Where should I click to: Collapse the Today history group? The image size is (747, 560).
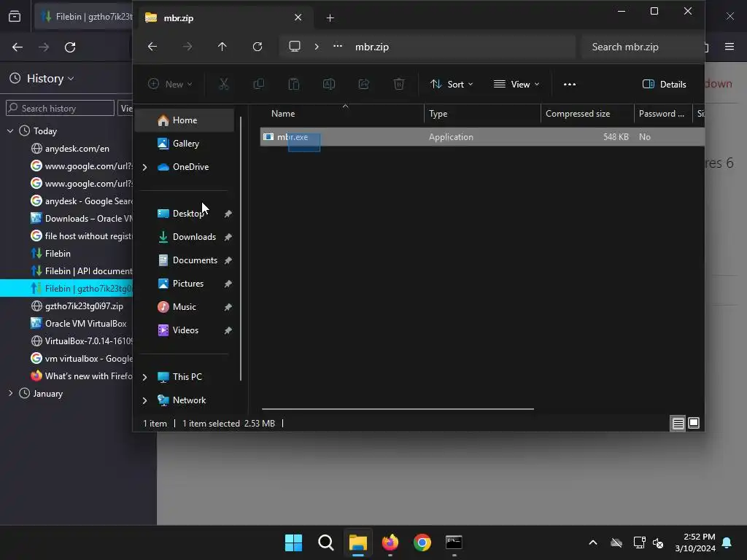(x=10, y=131)
